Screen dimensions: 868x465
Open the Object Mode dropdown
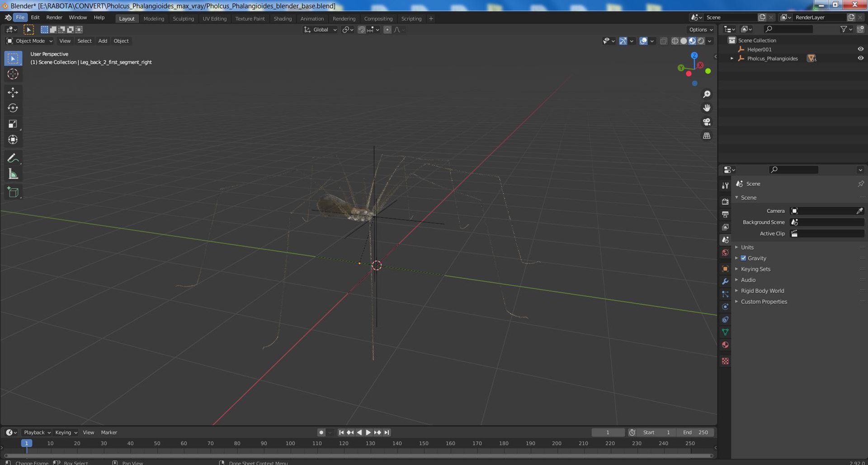30,41
